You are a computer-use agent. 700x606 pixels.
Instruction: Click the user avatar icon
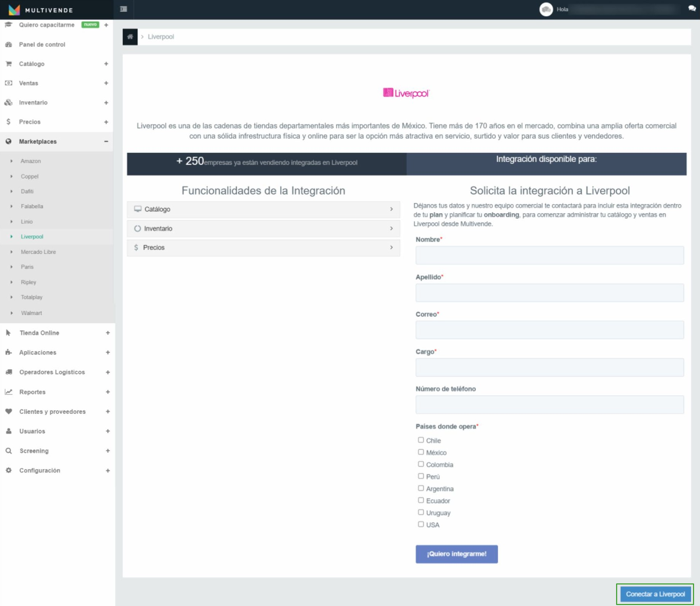tap(546, 10)
